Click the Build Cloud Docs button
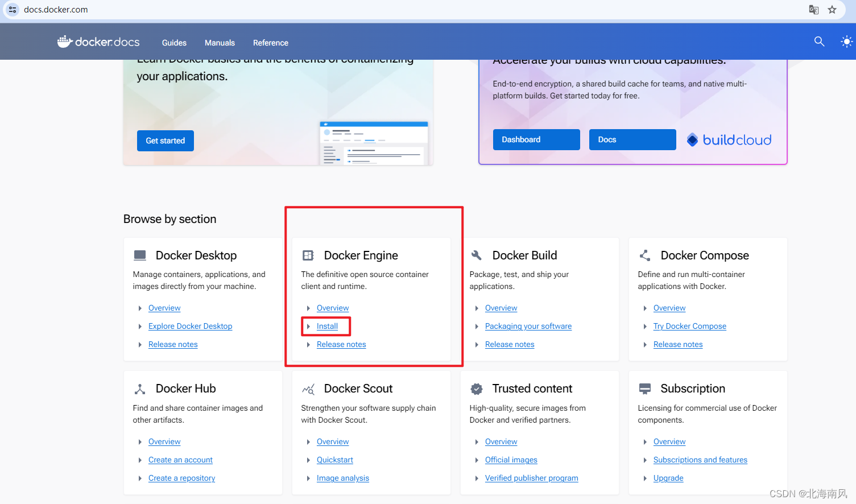This screenshot has height=504, width=856. tap(632, 139)
